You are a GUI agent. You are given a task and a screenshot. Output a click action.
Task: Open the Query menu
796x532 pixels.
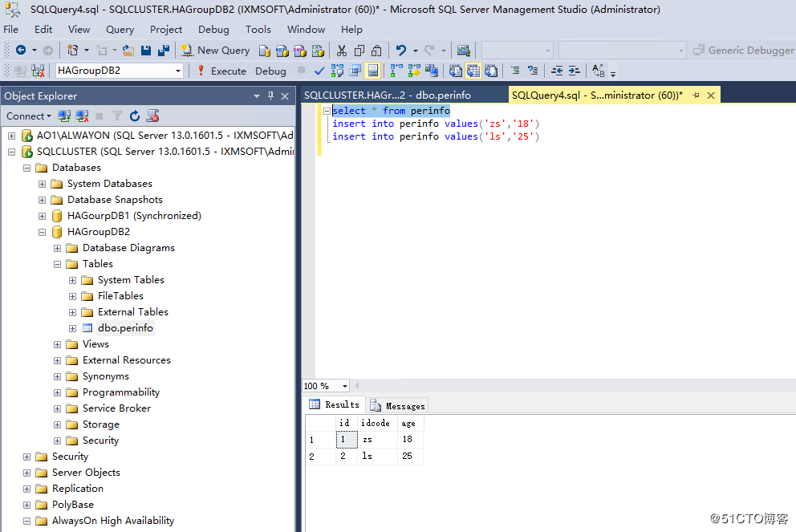(x=120, y=29)
